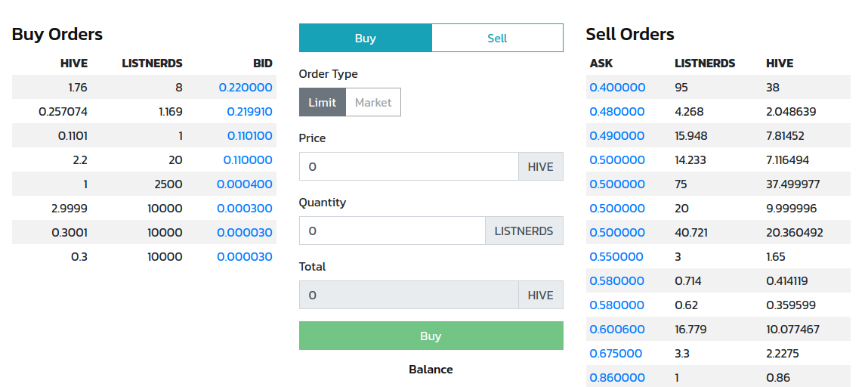The width and height of the screenshot is (868, 387).
Task: Click the Quantity input field
Action: coord(393,231)
